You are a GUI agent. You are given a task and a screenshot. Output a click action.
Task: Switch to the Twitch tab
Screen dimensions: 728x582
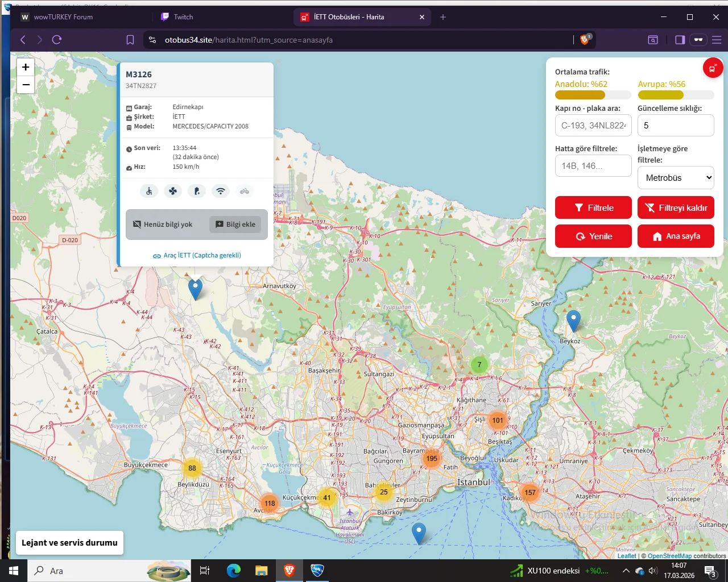coord(183,17)
